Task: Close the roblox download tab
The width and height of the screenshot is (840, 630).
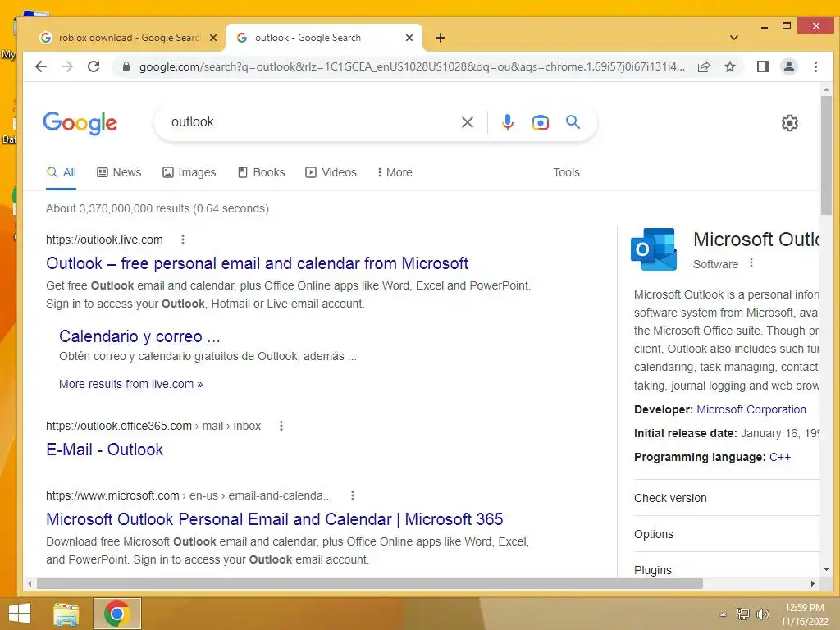Action: (x=213, y=38)
